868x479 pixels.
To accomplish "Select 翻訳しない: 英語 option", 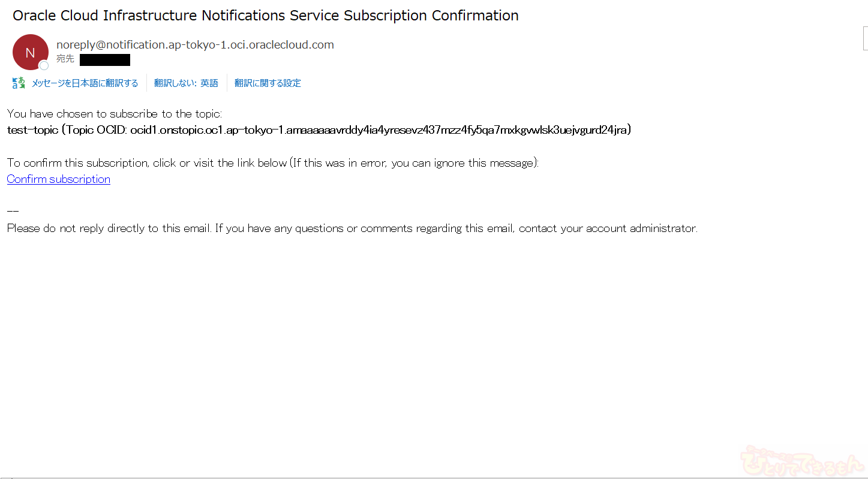I will [x=186, y=83].
